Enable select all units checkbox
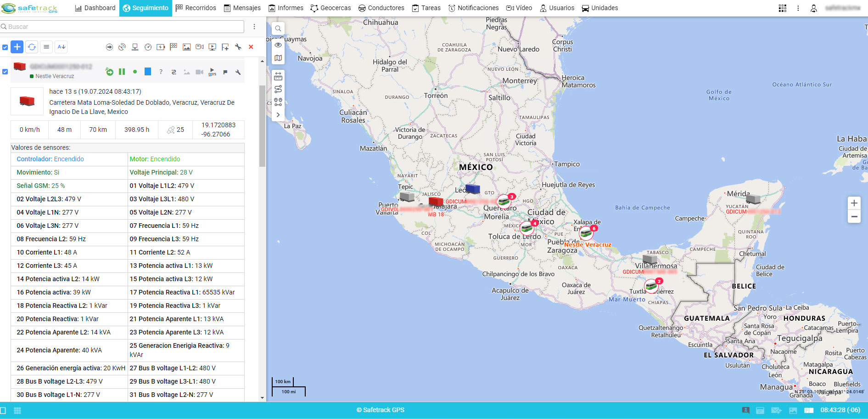Viewport: 868px width, 419px height. 6,47
